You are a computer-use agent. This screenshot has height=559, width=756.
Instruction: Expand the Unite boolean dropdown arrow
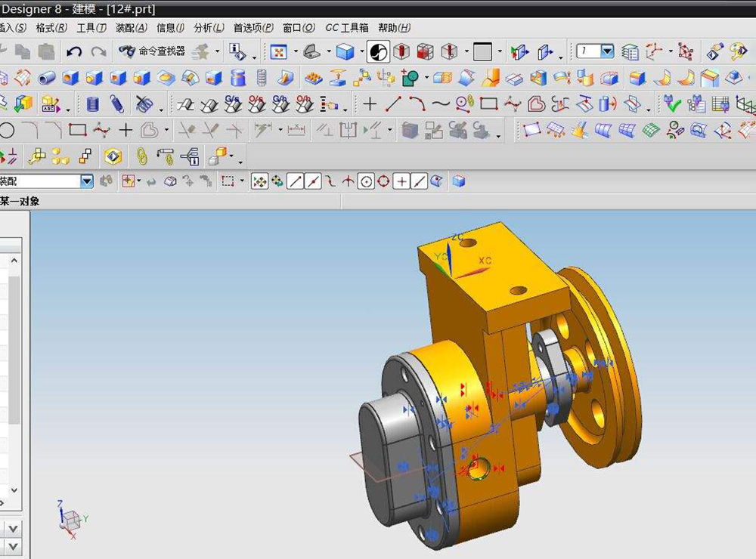click(426, 77)
